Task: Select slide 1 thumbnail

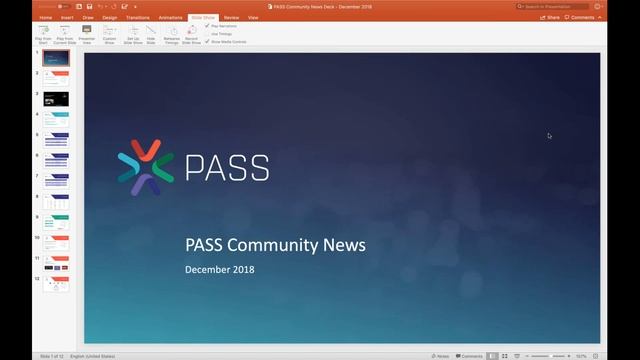Action: [x=56, y=58]
